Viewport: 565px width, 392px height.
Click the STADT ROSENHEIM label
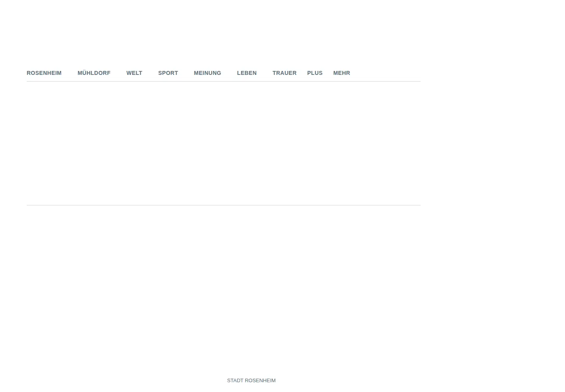251,380
